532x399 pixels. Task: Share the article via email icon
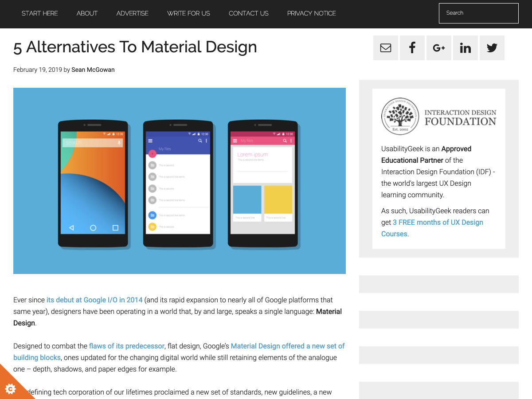point(386,48)
